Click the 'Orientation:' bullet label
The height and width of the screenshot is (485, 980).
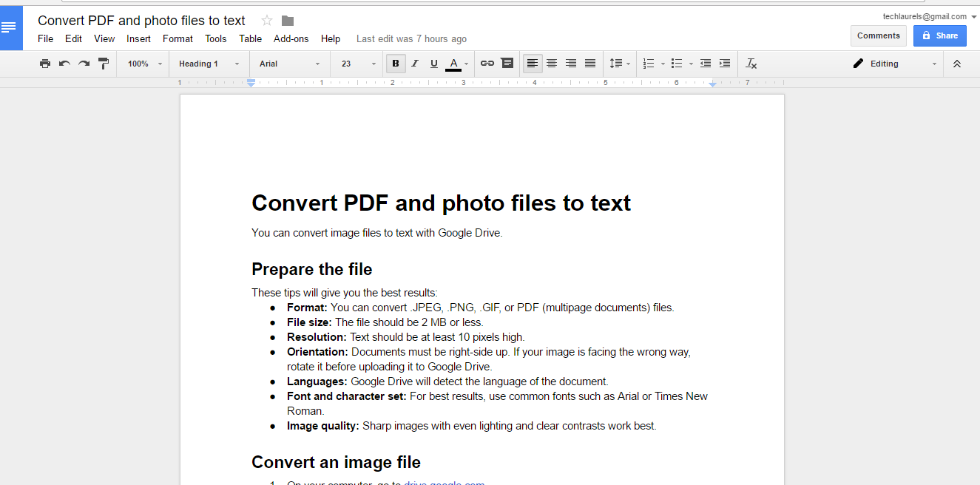(x=317, y=352)
